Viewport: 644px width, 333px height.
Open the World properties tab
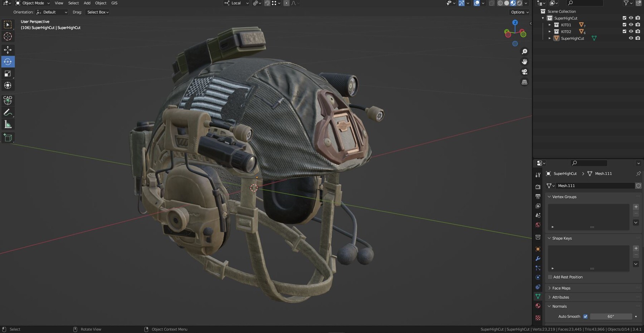coord(538,225)
